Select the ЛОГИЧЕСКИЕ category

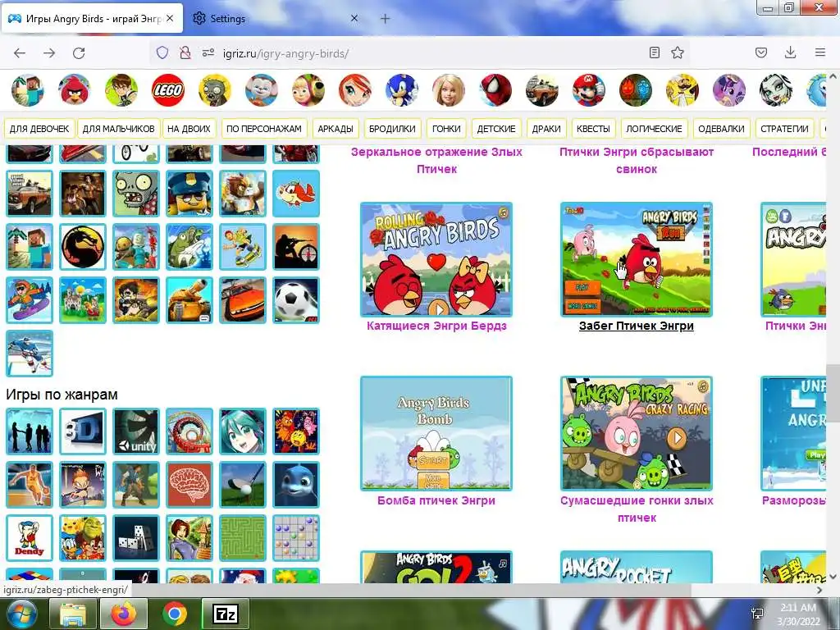[x=654, y=129]
